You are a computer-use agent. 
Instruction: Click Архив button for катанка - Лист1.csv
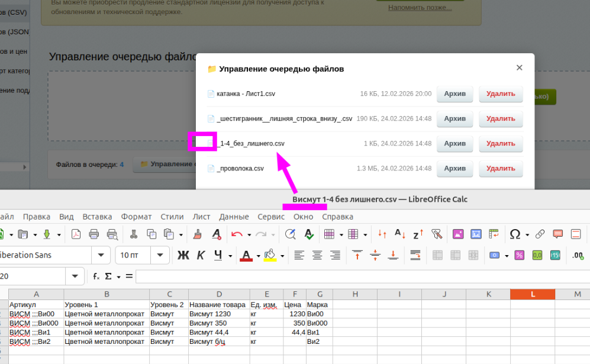pos(454,94)
